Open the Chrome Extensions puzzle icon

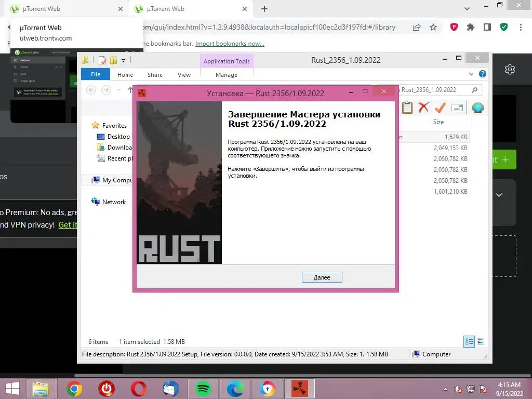(470, 27)
